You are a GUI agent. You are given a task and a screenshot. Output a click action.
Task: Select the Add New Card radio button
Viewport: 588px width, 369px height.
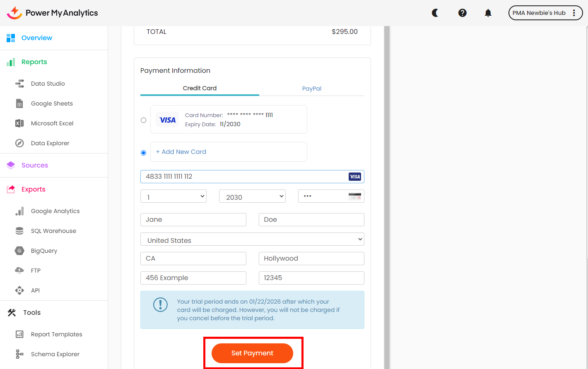[x=143, y=153]
